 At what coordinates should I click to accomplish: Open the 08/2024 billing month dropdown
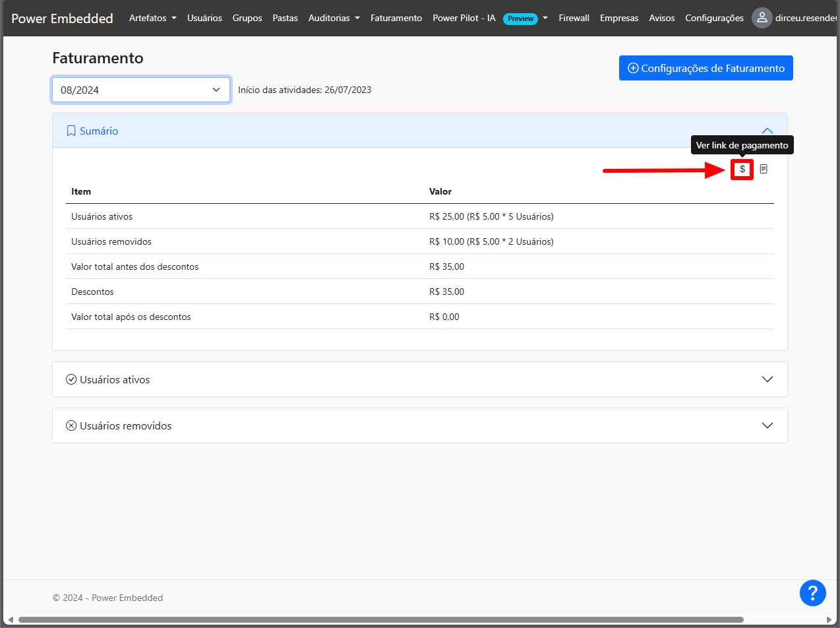(x=141, y=90)
